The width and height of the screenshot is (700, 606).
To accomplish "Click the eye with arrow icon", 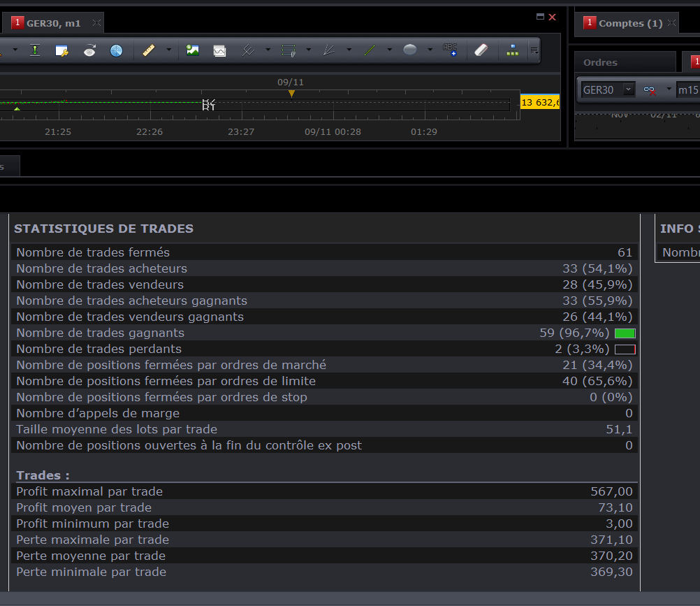I will click(x=89, y=50).
